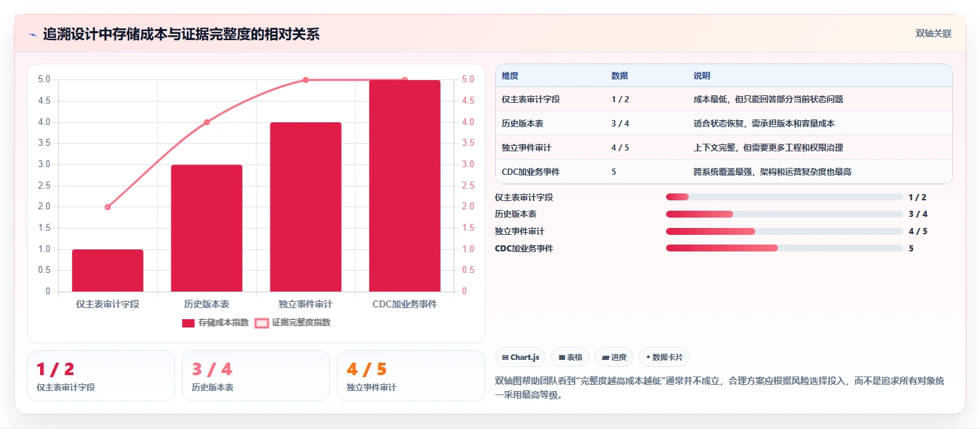Click table value 3 / 4 in 数据 column
This screenshot has height=429, width=980.
click(620, 124)
